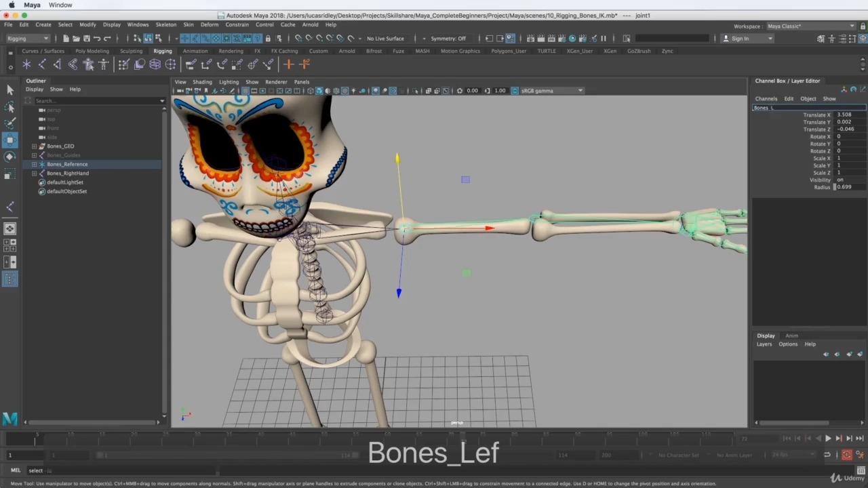Toggle auto keyframe button near timeline
The width and height of the screenshot is (868, 488).
coord(846,455)
